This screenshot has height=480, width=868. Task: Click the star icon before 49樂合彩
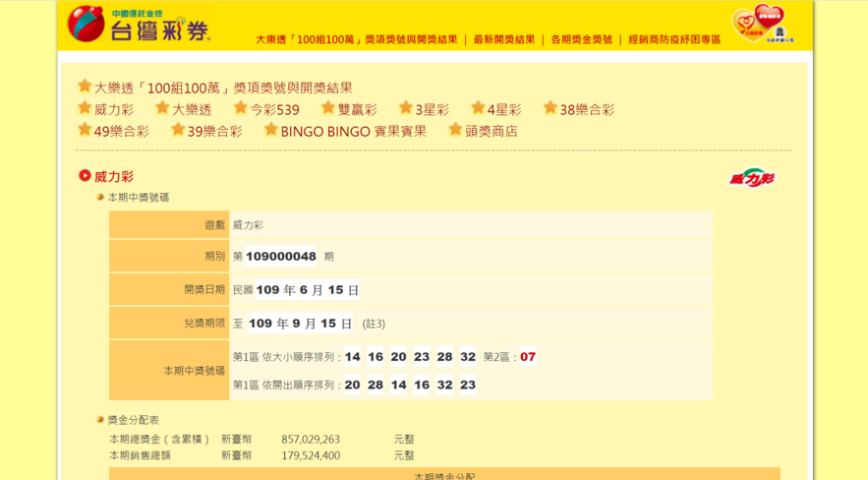[85, 130]
